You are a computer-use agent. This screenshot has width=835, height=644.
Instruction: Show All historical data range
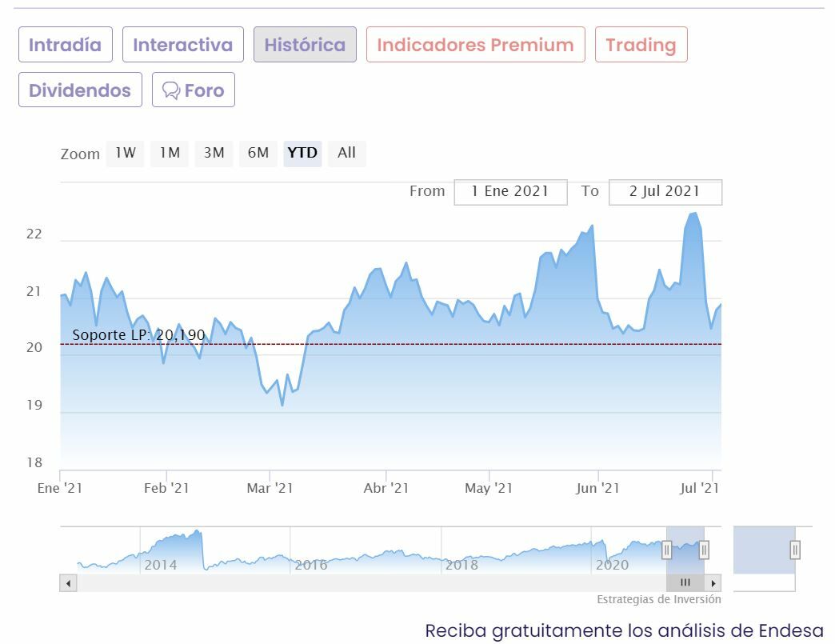[x=346, y=153]
